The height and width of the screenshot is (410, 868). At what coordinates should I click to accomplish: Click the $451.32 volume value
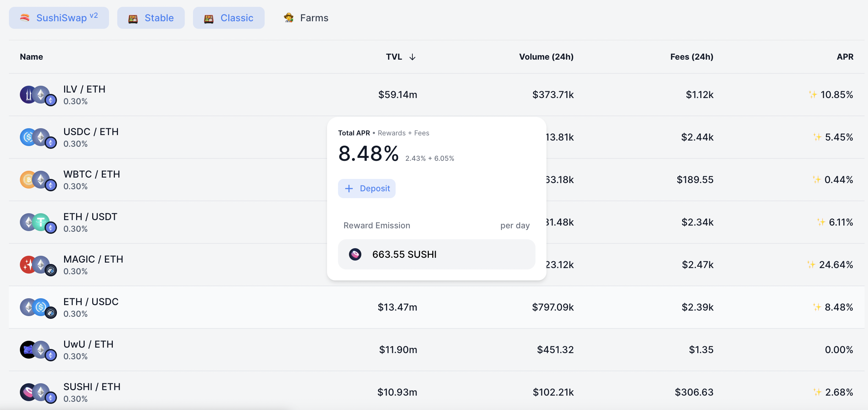(555, 350)
